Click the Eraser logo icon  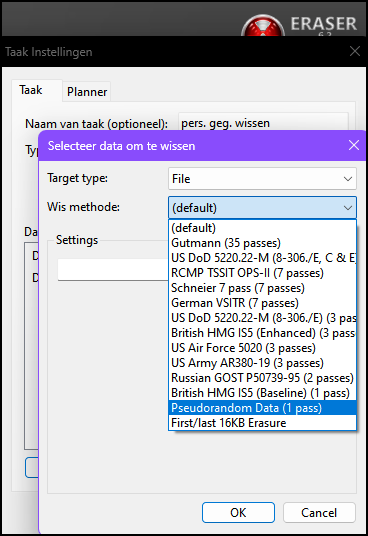click(262, 25)
